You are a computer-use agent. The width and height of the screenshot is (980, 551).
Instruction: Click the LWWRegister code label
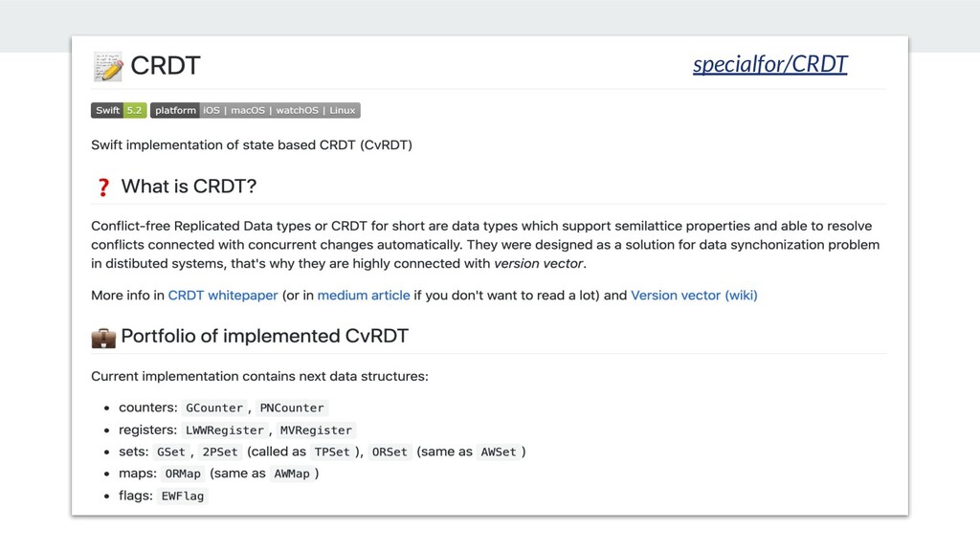click(x=225, y=430)
